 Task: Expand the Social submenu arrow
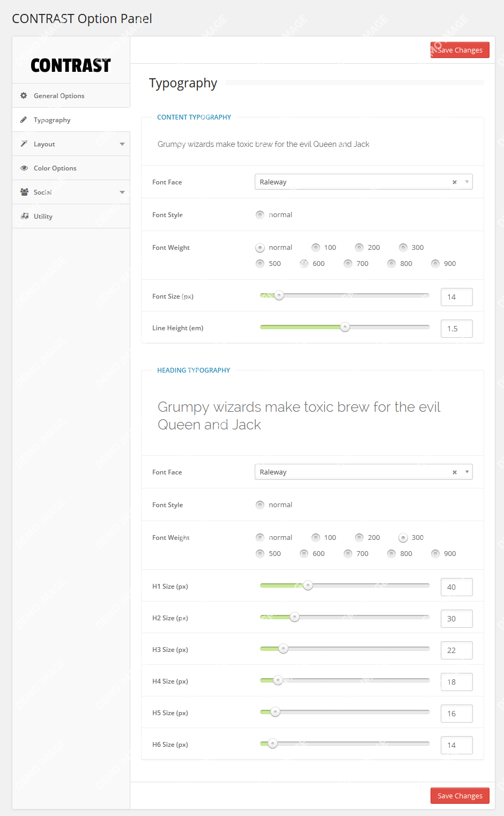click(122, 192)
